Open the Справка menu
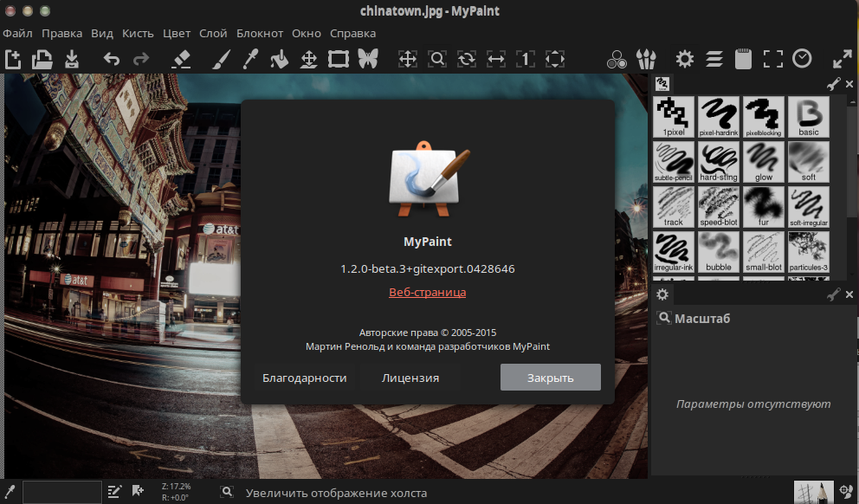859x504 pixels. coord(352,34)
